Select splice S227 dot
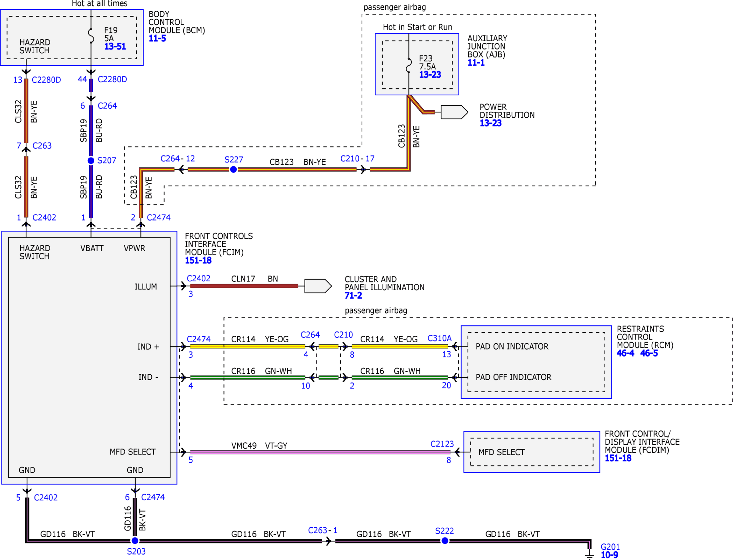The width and height of the screenshot is (733, 560). point(233,169)
